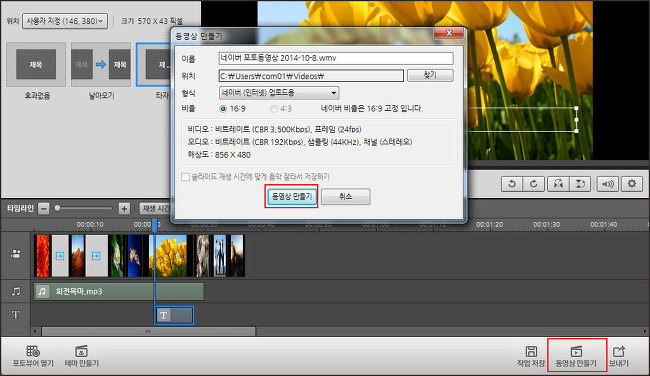Click the text track T icon

click(x=15, y=315)
